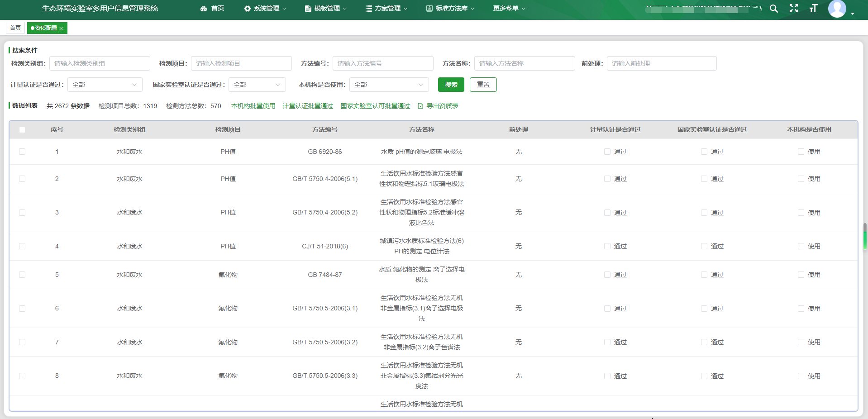Open the 方案管理 menu
Image resolution: width=868 pixels, height=419 pixels.
[x=387, y=9]
